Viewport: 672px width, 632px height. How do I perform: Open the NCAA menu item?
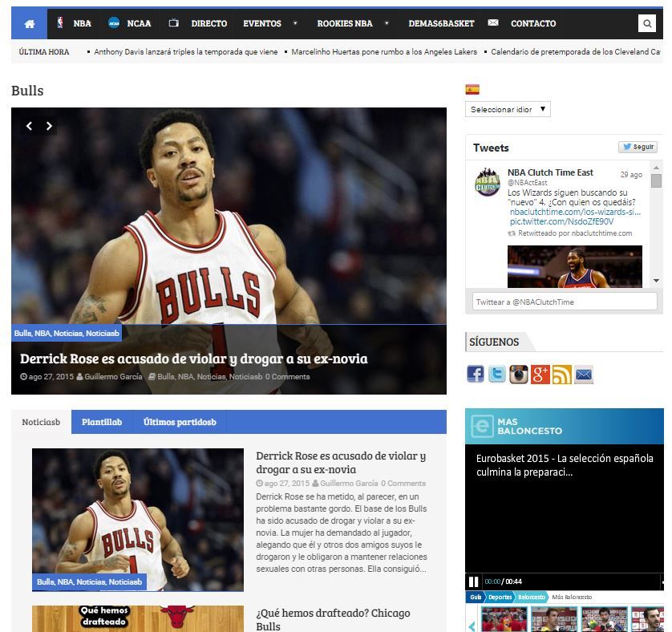coord(139,23)
